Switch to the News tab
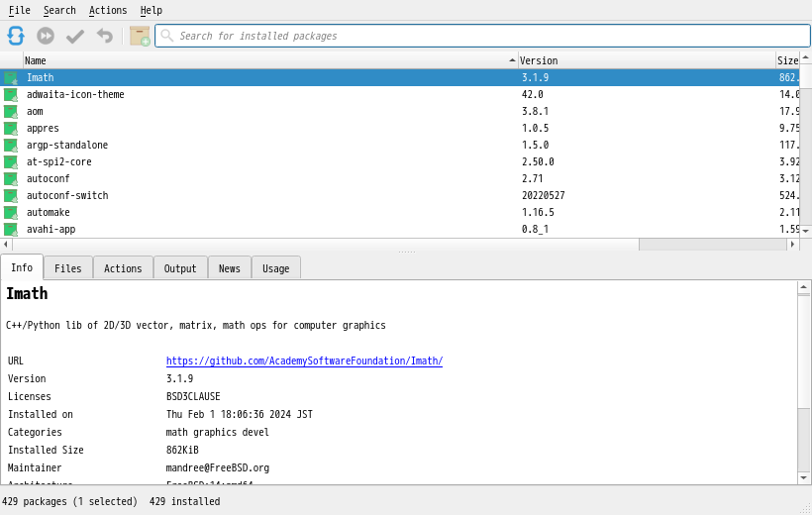812x515 pixels. pyautogui.click(x=230, y=268)
